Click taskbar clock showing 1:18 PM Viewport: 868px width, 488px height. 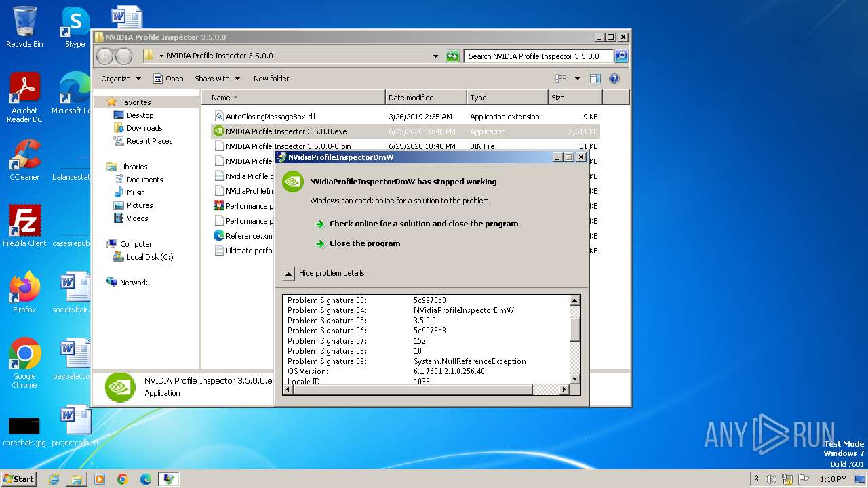click(x=833, y=479)
